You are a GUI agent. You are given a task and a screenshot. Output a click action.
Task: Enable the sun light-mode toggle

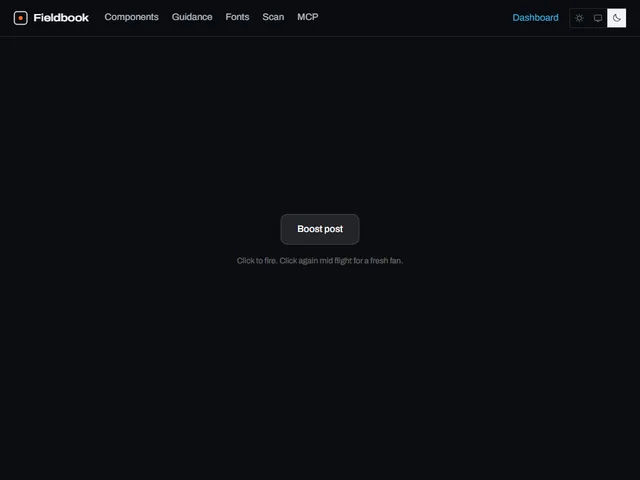pyautogui.click(x=579, y=18)
